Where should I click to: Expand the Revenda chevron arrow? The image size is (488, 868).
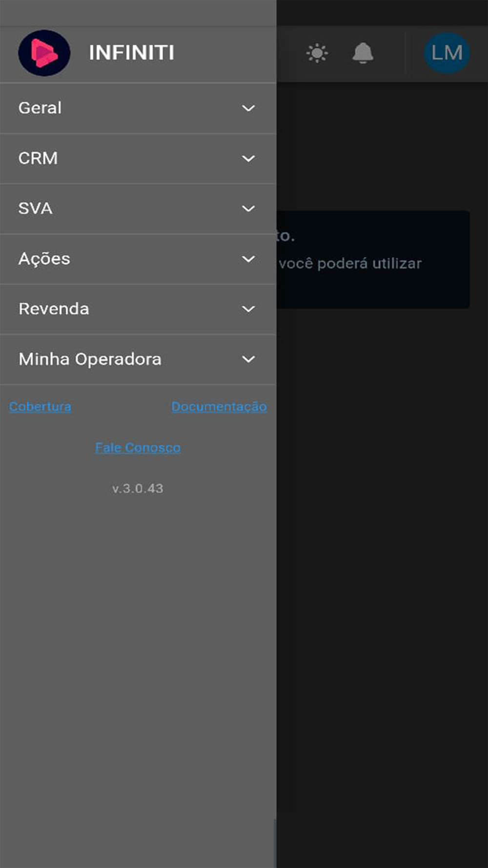pos(248,310)
